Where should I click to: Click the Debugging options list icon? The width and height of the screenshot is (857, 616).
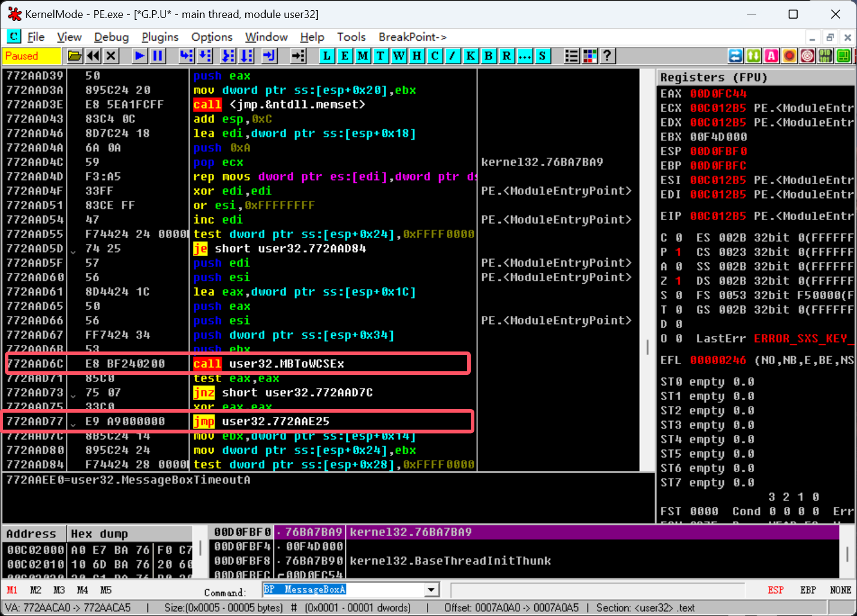click(572, 56)
